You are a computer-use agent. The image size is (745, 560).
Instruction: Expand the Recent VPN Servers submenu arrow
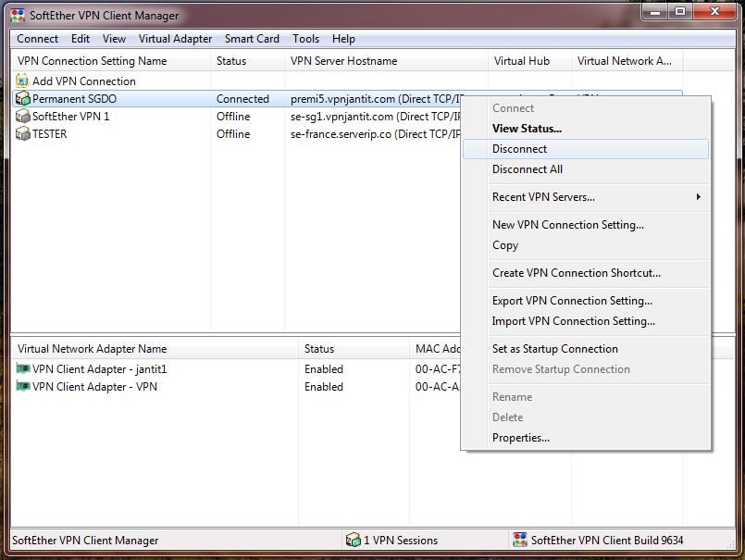(x=699, y=197)
